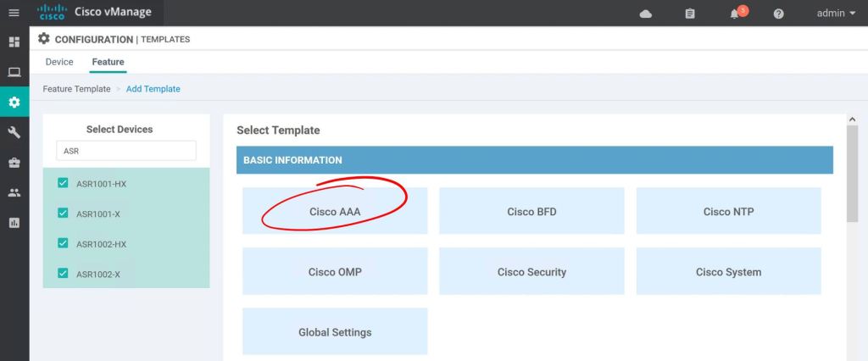The height and width of the screenshot is (361, 868).
Task: Open the help question mark icon
Action: [779, 14]
